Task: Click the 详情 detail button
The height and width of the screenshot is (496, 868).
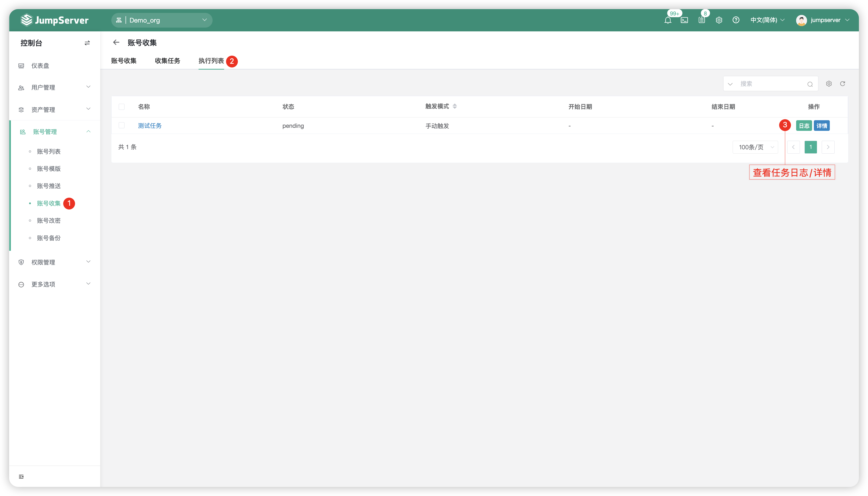Action: pyautogui.click(x=822, y=126)
